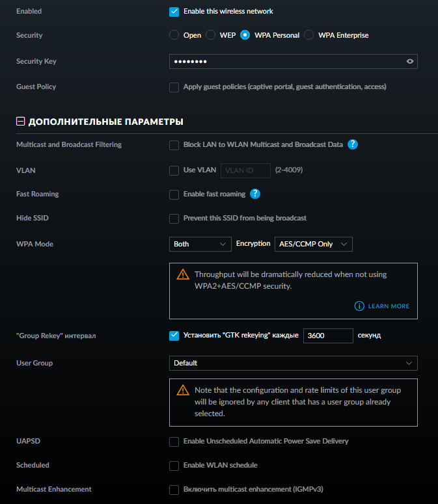Viewport: 438px width, 504px height.
Task: Select Open security option
Action: (x=174, y=35)
